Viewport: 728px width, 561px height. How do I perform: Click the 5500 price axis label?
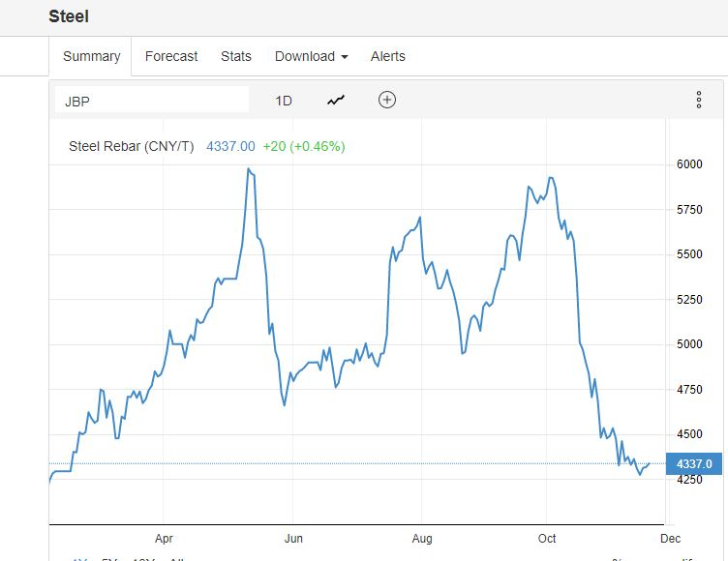pyautogui.click(x=689, y=254)
